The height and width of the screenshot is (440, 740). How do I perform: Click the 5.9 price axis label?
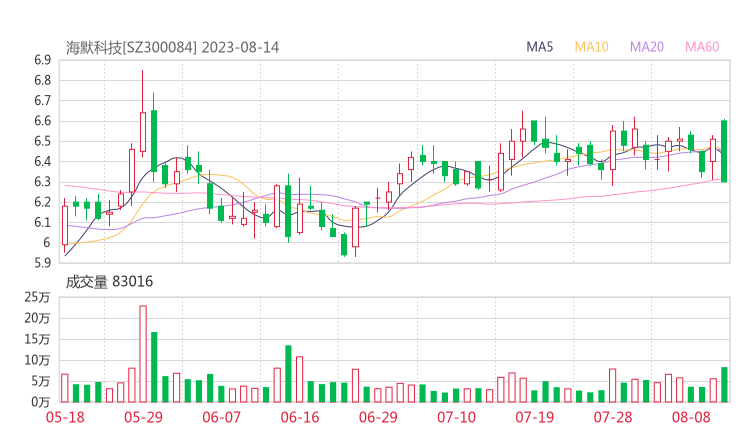coord(42,262)
